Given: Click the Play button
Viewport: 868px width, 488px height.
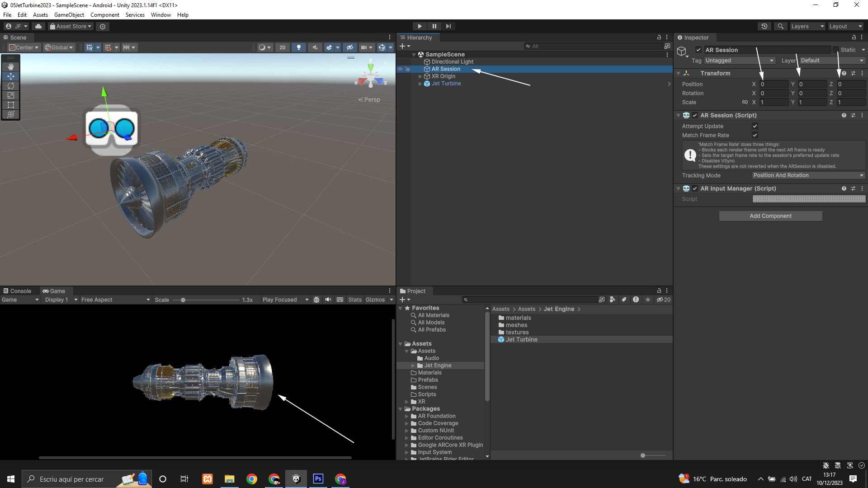Looking at the screenshot, I should point(420,26).
